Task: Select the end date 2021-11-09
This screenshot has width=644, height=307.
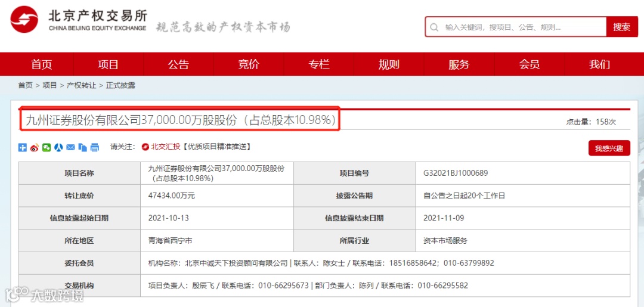Action: (x=444, y=218)
